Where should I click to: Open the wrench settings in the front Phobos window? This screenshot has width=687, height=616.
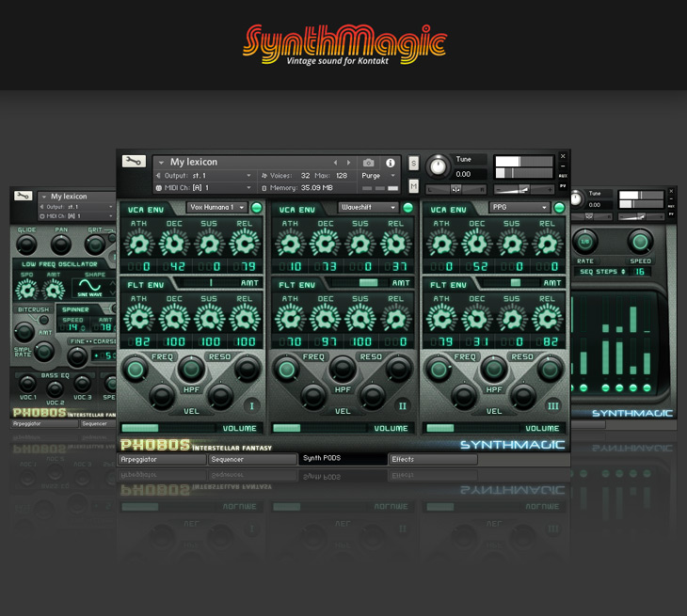pyautogui.click(x=134, y=162)
